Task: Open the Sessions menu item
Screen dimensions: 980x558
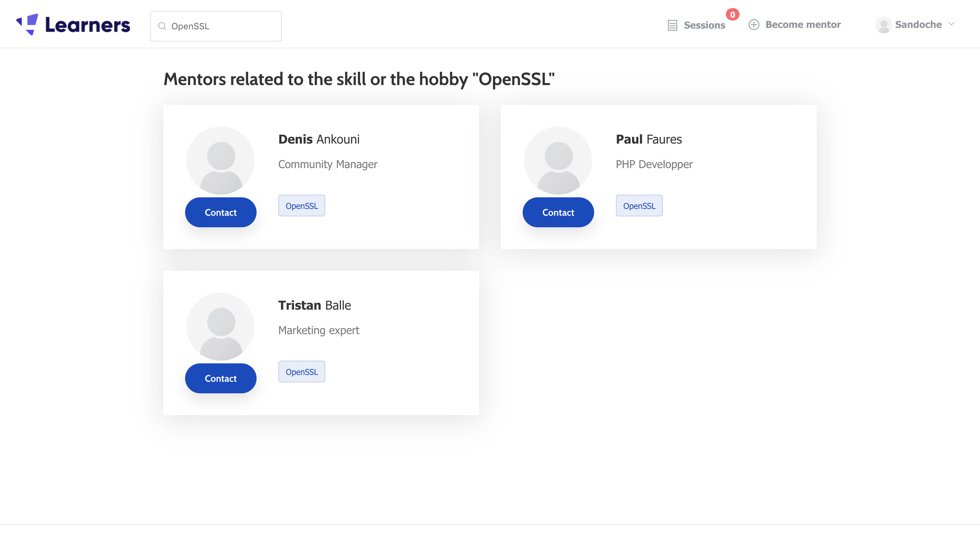Action: 697,25
